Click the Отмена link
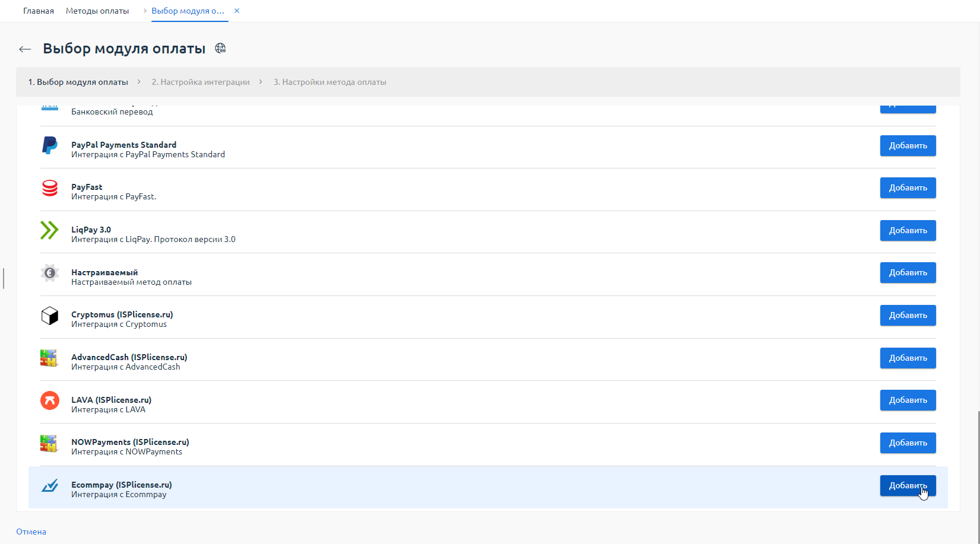 [31, 532]
